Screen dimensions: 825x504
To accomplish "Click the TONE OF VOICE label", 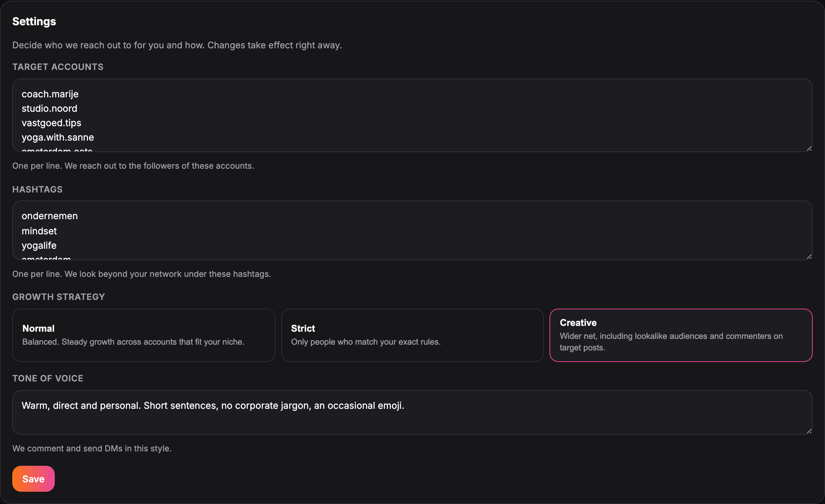I will 48,378.
